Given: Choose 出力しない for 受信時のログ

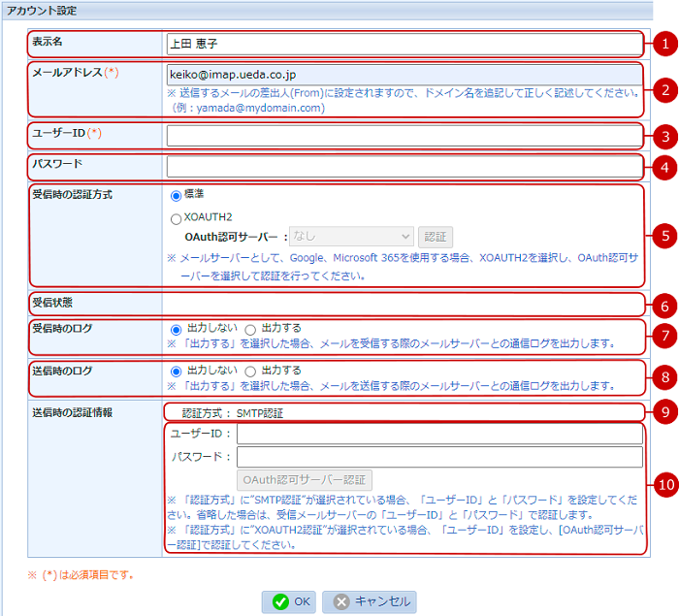Looking at the screenshot, I should (x=176, y=330).
